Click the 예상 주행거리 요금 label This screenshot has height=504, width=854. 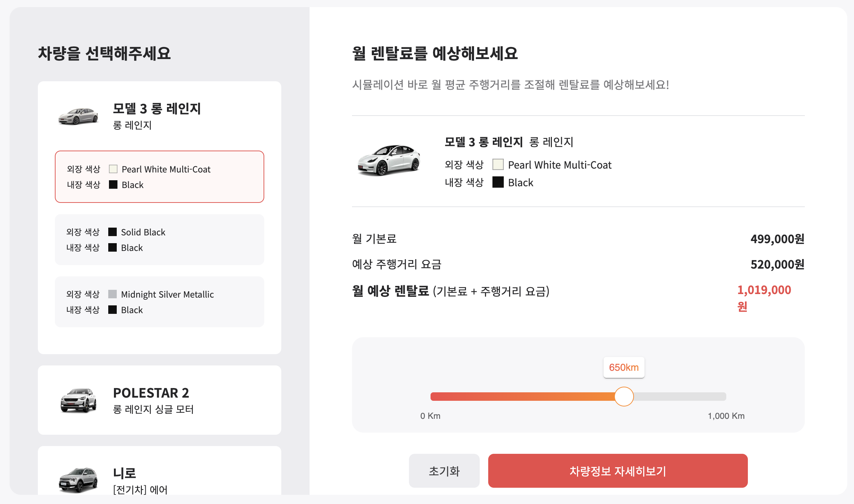click(x=397, y=264)
